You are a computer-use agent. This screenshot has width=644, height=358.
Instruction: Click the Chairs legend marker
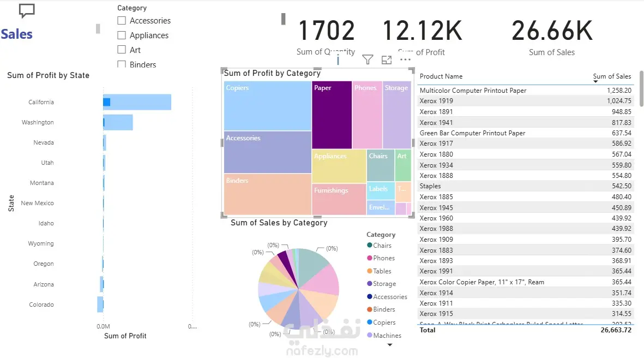click(x=370, y=245)
